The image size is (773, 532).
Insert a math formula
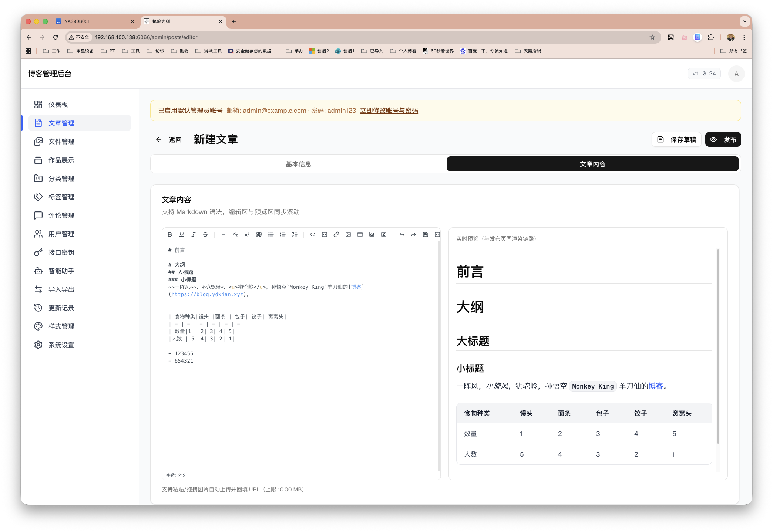click(384, 234)
